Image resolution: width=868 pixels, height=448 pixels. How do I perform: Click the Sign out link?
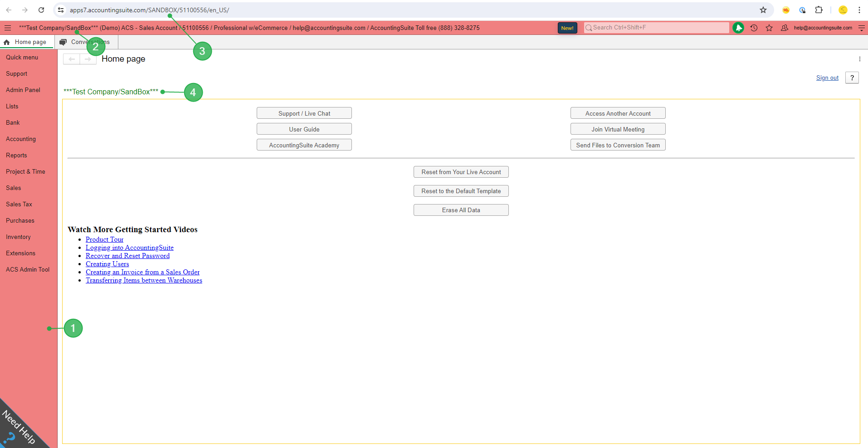(x=827, y=78)
